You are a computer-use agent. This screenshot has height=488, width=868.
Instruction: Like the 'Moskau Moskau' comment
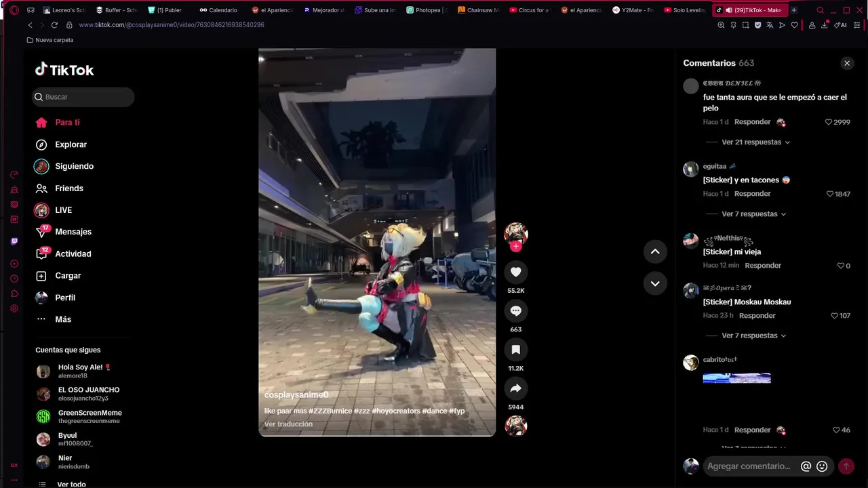tap(835, 316)
